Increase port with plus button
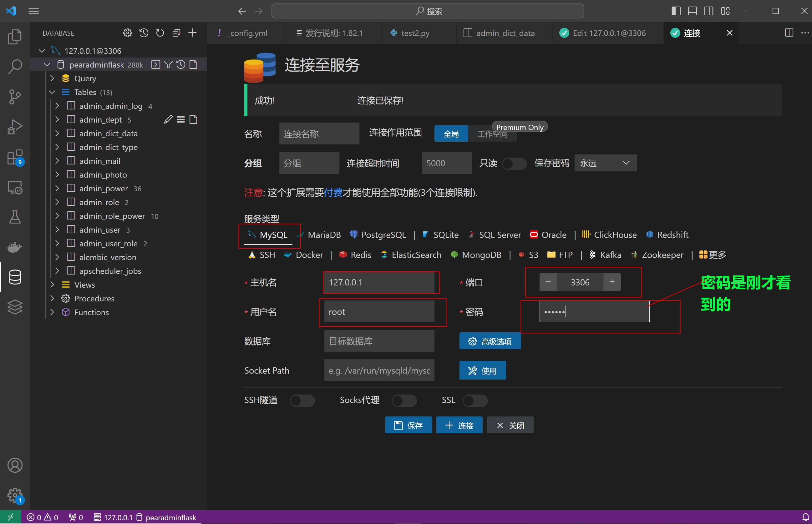The image size is (812, 524). [x=612, y=282]
